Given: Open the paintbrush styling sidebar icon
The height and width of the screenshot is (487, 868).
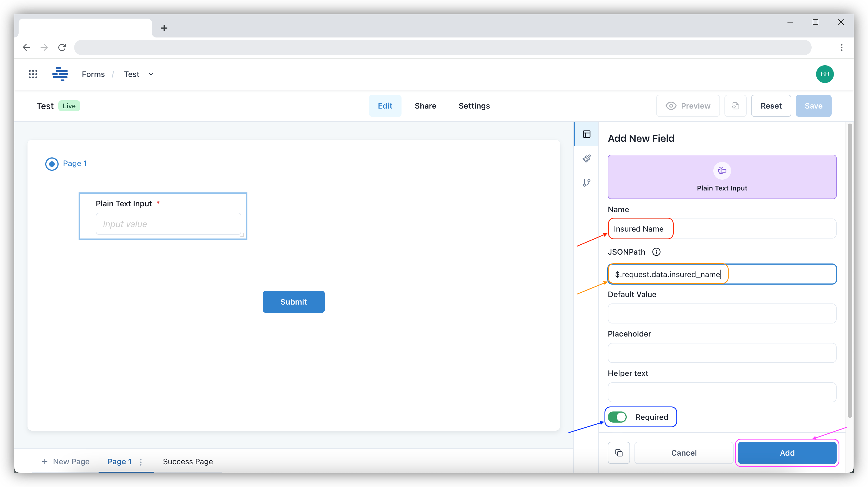Looking at the screenshot, I should pos(587,159).
